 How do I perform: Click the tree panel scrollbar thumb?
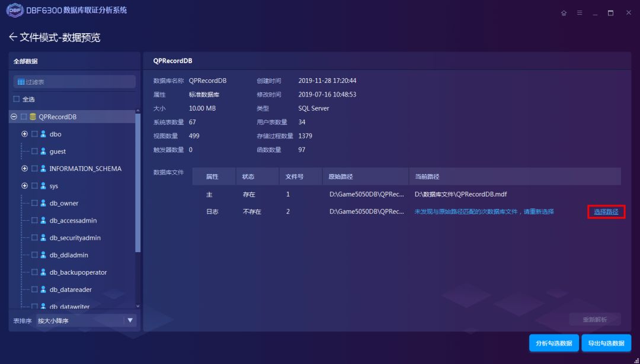pos(137,183)
